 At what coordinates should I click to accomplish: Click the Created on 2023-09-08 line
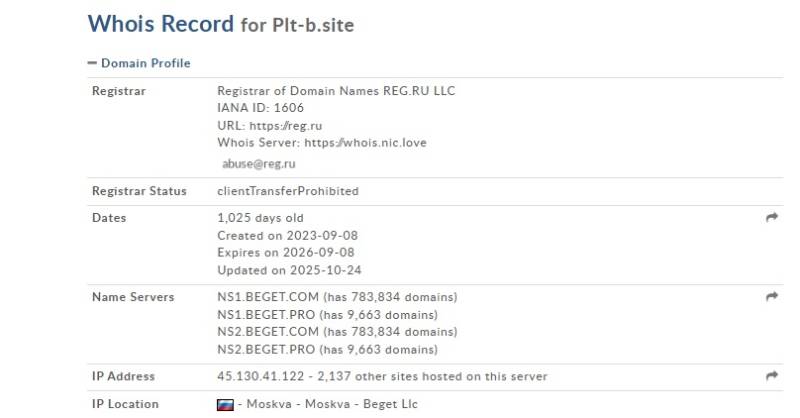click(x=287, y=236)
